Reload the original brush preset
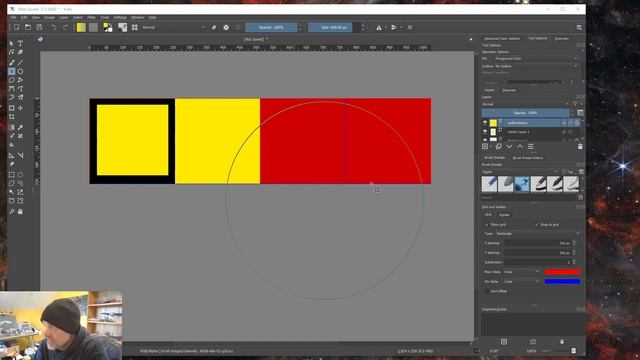Screen dimensions: 640x360 [238, 27]
